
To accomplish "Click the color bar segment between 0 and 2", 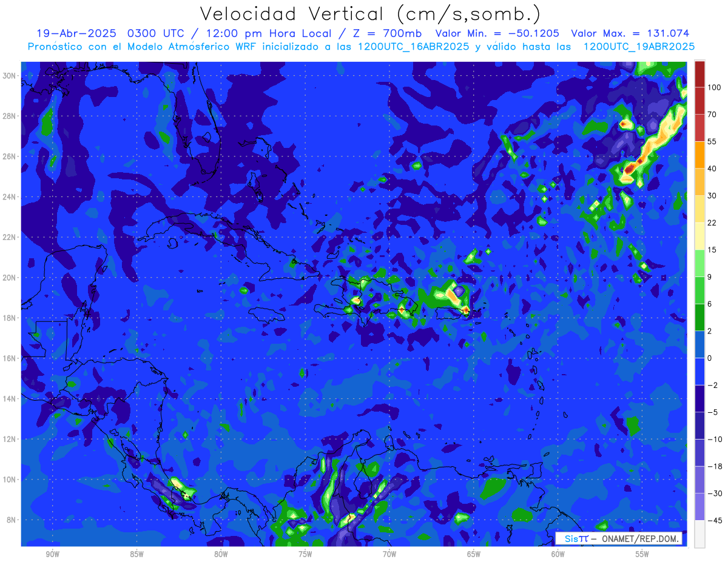I will click(x=699, y=344).
